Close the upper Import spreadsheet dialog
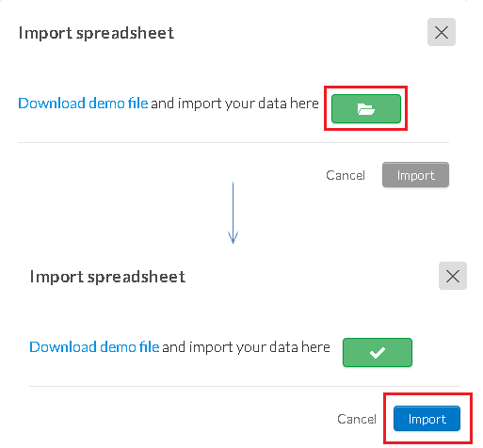This screenshot has height=448, width=483. (442, 32)
